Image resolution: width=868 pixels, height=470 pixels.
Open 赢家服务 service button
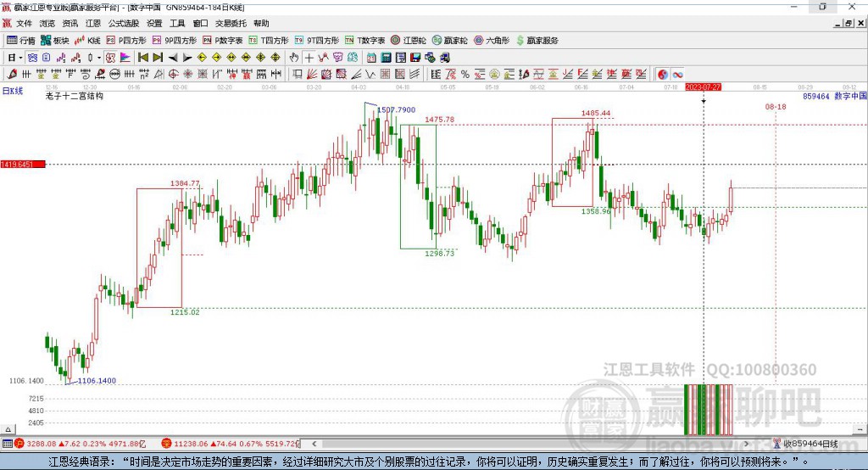[537, 41]
